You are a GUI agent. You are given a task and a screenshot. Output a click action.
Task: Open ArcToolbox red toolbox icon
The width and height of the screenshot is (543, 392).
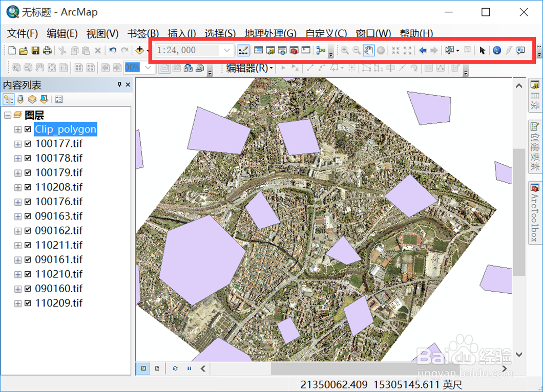coord(294,51)
